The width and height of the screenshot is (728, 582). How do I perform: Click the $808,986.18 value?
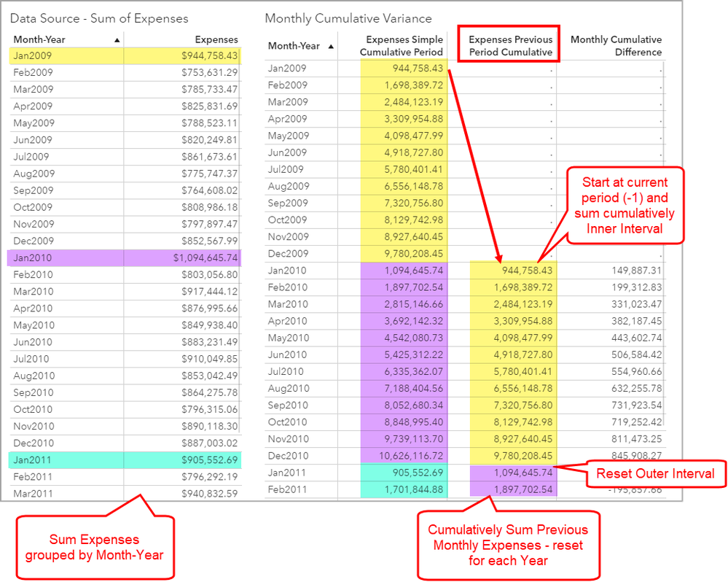point(209,207)
